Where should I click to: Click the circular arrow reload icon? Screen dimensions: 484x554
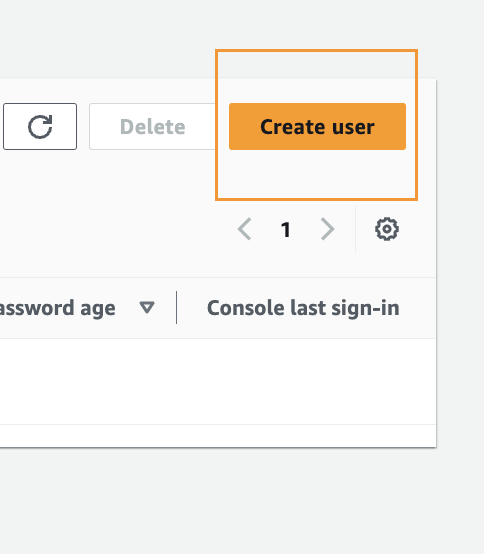(x=40, y=126)
